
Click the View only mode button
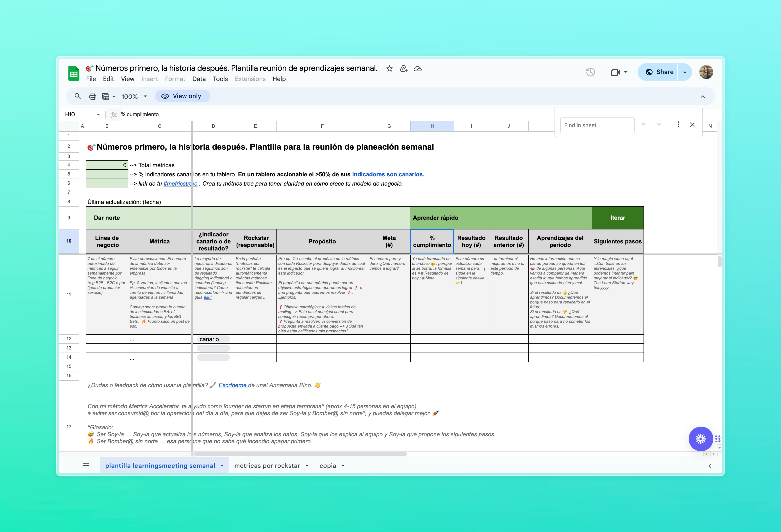click(x=183, y=96)
